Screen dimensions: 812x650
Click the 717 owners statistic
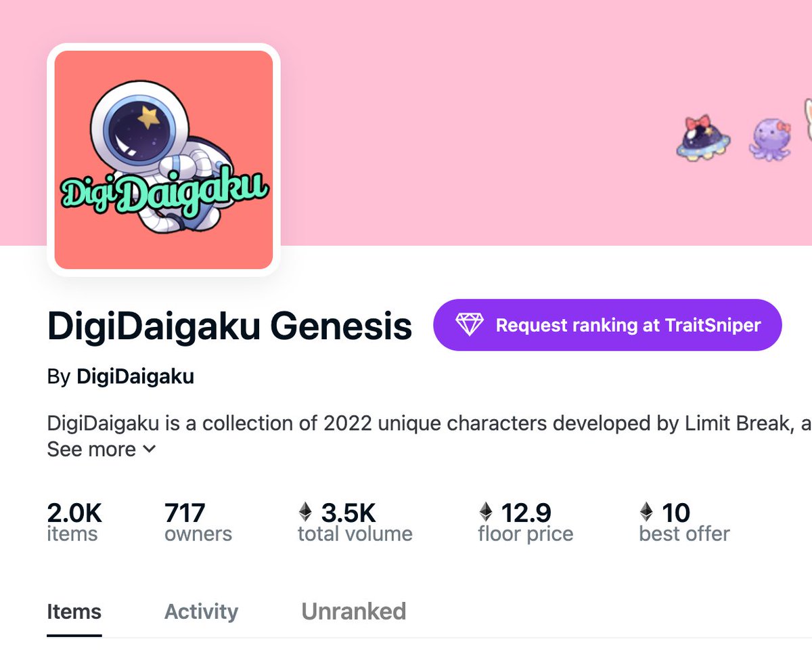point(198,522)
